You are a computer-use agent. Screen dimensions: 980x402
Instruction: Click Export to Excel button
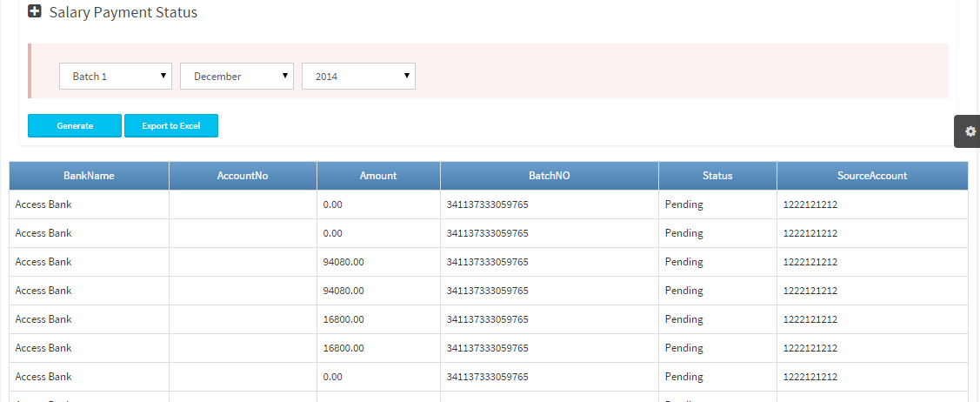pos(171,126)
